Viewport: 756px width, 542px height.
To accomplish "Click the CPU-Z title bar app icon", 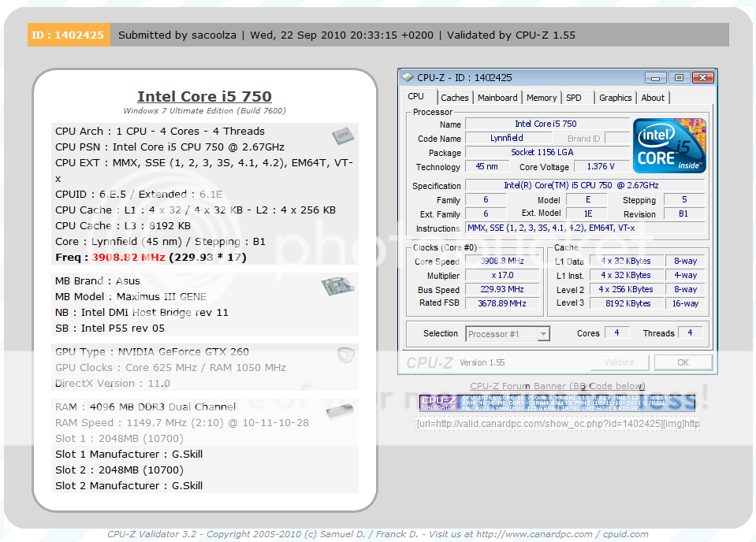I will click(x=408, y=78).
